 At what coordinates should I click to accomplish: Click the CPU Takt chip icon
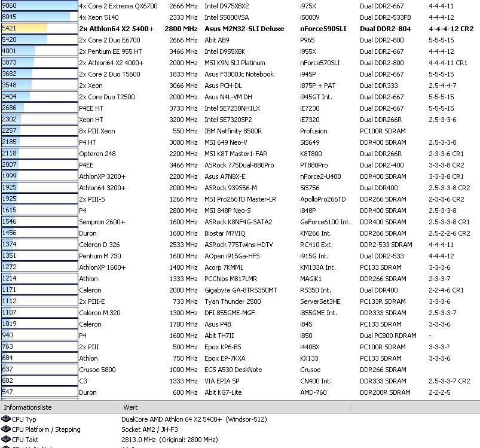pos(6,439)
